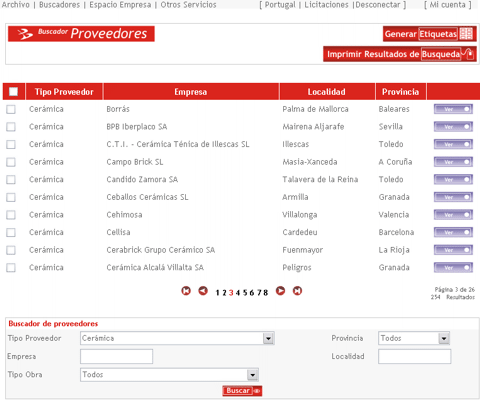Open Ver for Cerabrick Grupo Cerámico SA

coord(453,250)
